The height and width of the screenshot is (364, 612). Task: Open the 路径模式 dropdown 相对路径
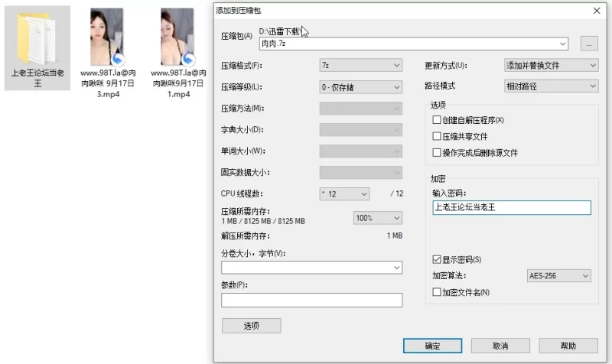coord(551,86)
